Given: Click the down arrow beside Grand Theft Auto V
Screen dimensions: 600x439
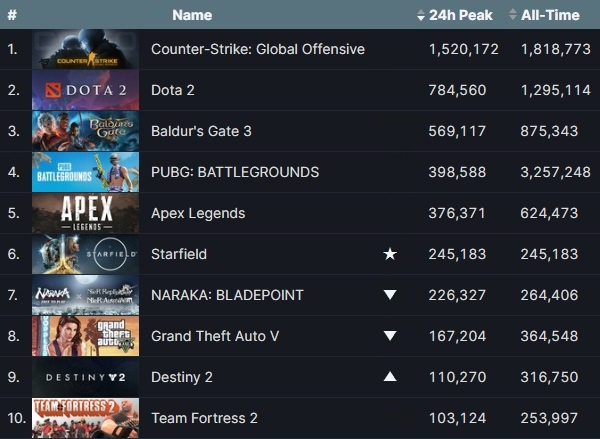Looking at the screenshot, I should click(x=390, y=336).
